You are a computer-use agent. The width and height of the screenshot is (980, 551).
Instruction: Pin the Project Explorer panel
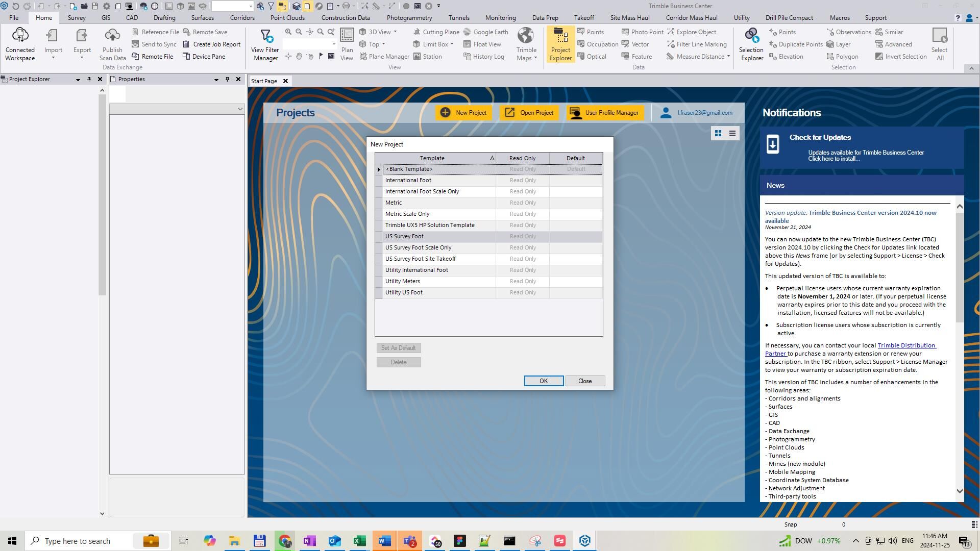coord(89,80)
